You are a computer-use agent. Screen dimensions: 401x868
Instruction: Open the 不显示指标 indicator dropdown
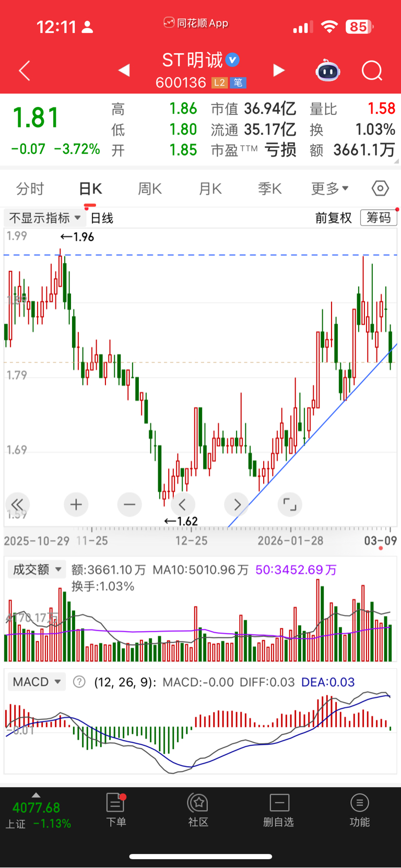(45, 218)
